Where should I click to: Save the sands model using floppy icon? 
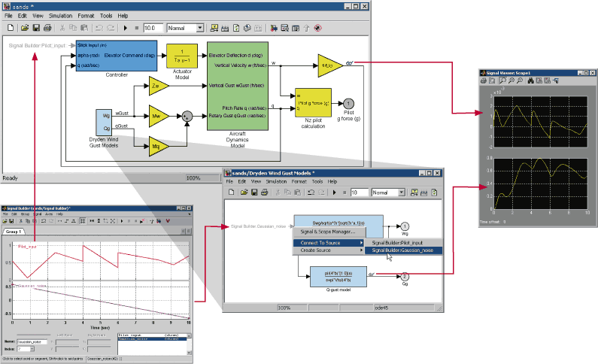pyautogui.click(x=36, y=28)
